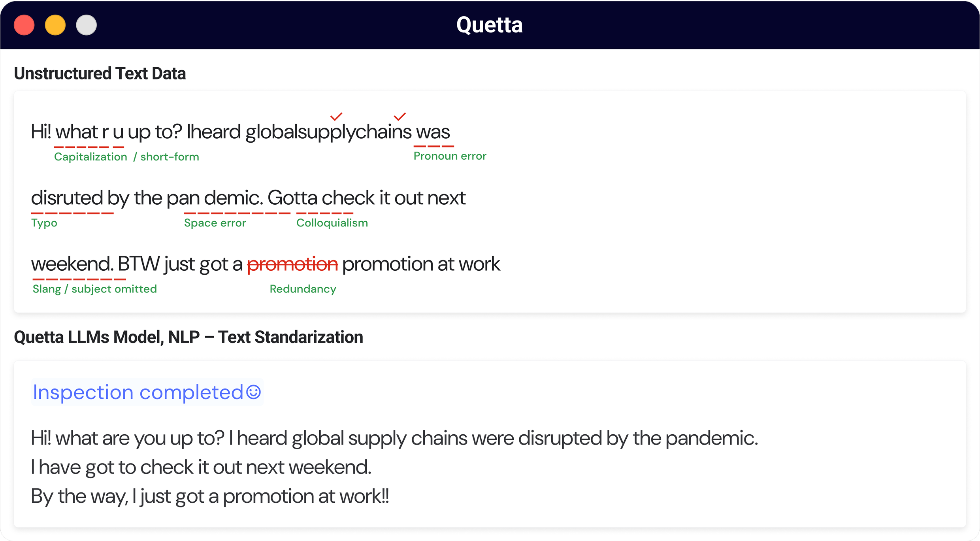Viewport: 980px width, 541px height.
Task: Click the smiley face after Inspection completed
Action: click(x=253, y=392)
